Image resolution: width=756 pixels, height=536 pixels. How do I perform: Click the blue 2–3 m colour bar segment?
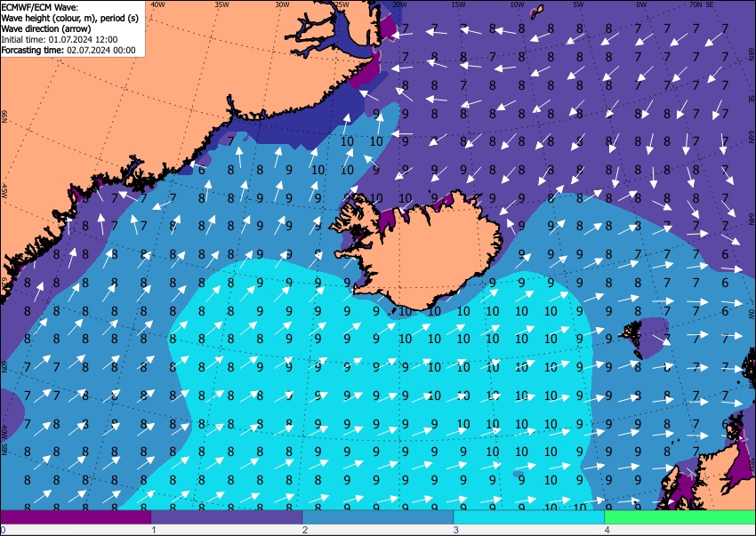click(x=378, y=516)
